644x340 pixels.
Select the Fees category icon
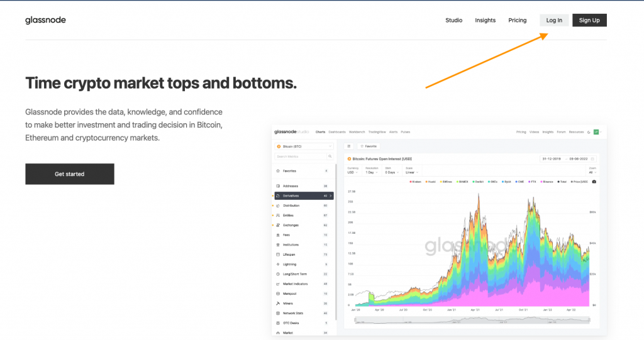tap(278, 235)
